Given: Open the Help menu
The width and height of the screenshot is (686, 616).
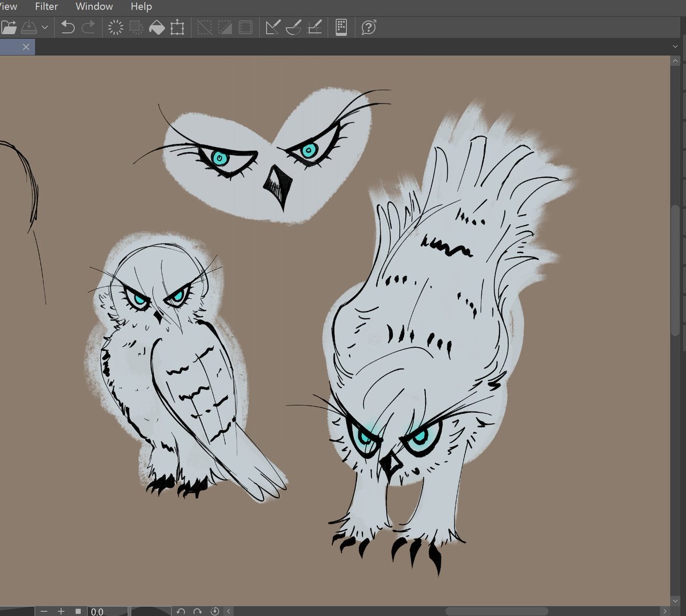Looking at the screenshot, I should (x=141, y=6).
